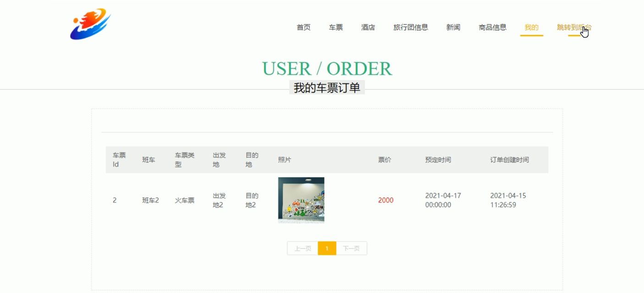644x293 pixels.
Task: Click the creation time 2021-04-15 11:26:59
Action: tap(508, 200)
